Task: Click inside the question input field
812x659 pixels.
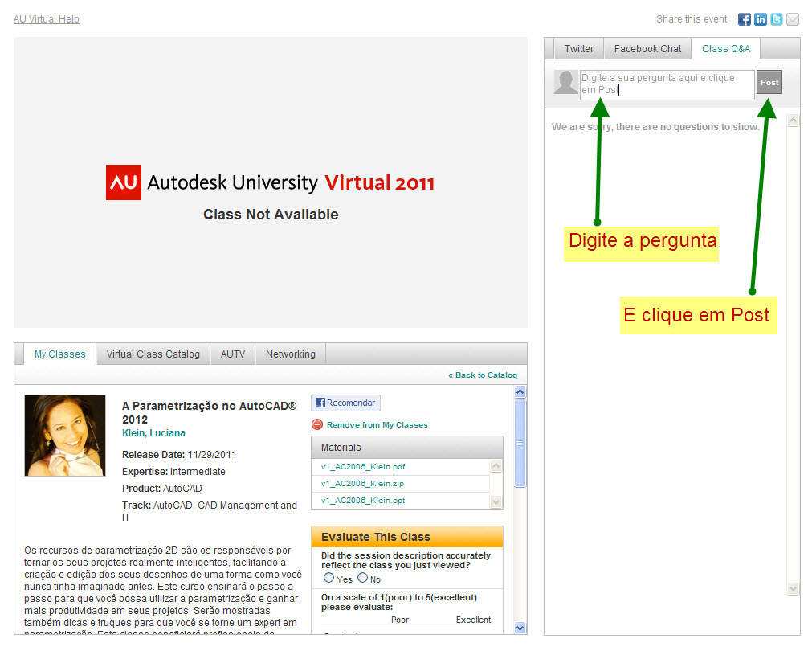Action: (667, 84)
